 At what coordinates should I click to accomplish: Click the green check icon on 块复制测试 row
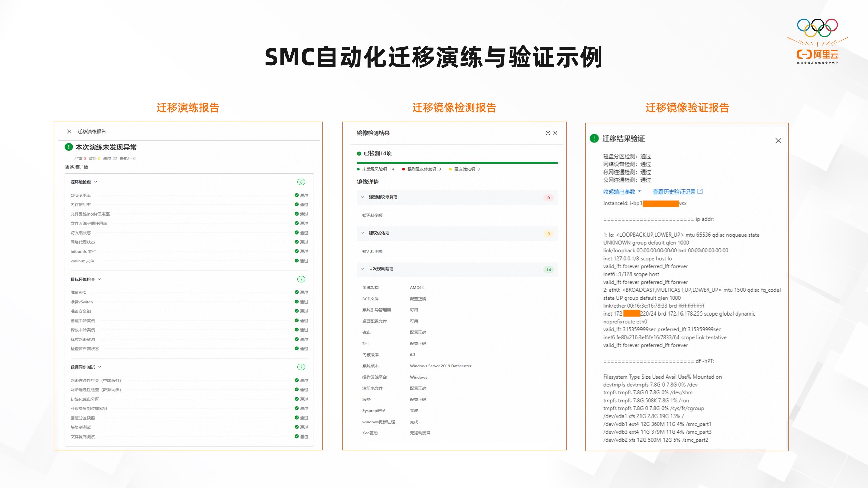[297, 427]
